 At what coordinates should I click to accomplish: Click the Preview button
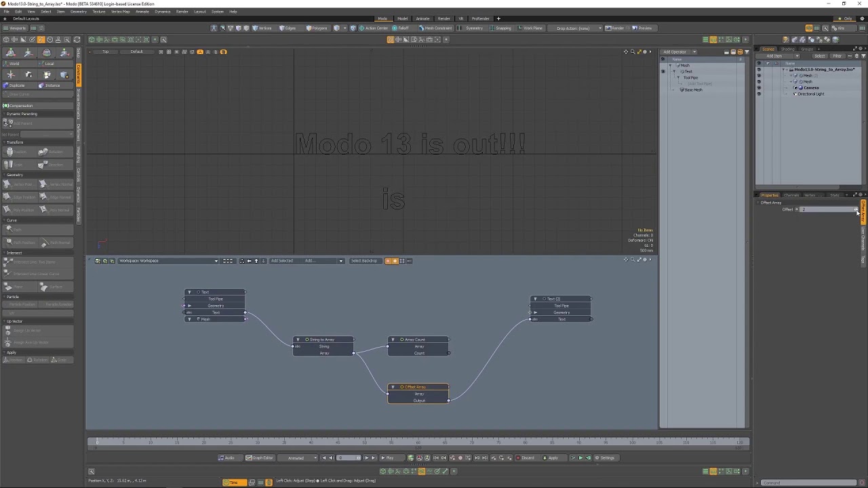[x=643, y=28]
